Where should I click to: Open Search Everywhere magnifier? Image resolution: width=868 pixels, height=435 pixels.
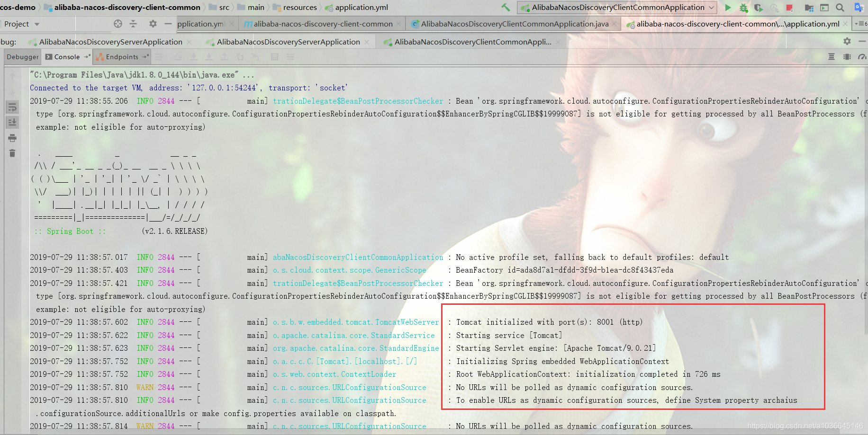[x=840, y=8]
